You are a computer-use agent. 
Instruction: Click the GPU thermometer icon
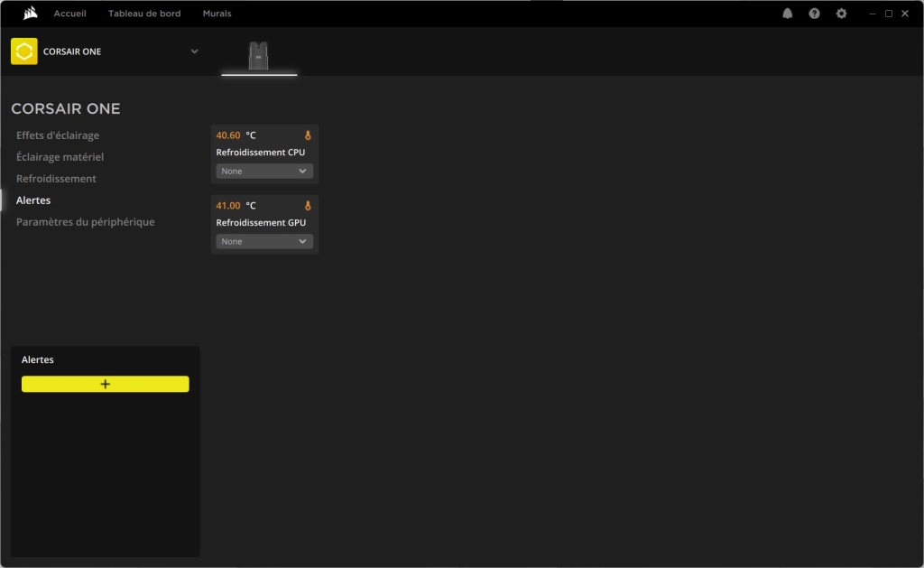(x=308, y=206)
